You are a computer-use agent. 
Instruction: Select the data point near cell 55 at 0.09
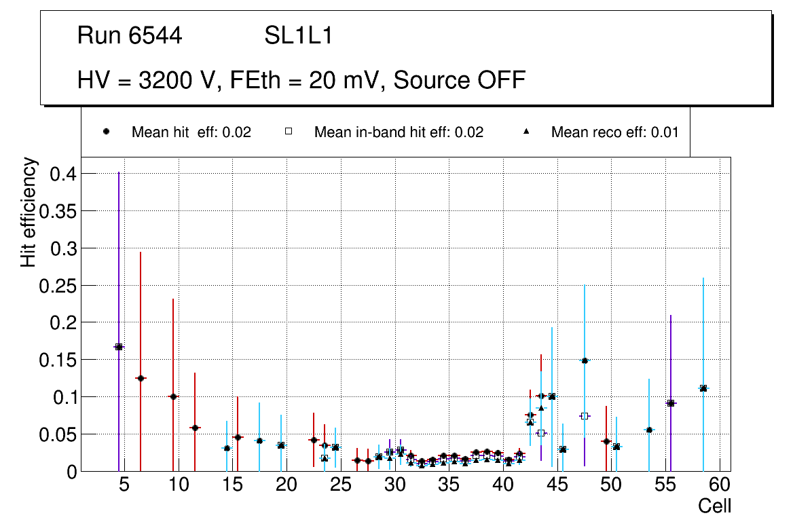[671, 403]
